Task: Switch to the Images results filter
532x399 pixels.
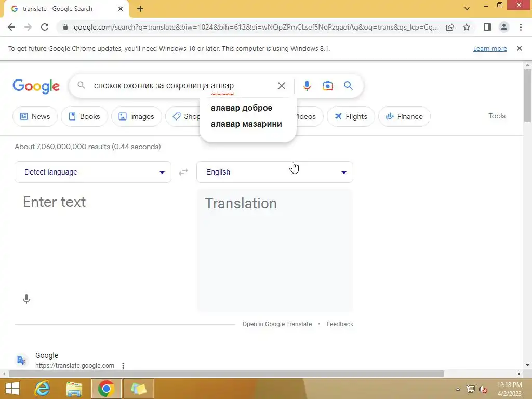Action: click(137, 116)
